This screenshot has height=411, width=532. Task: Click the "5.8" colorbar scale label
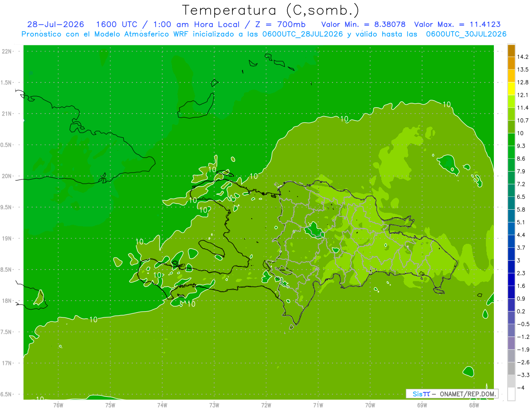(521, 209)
